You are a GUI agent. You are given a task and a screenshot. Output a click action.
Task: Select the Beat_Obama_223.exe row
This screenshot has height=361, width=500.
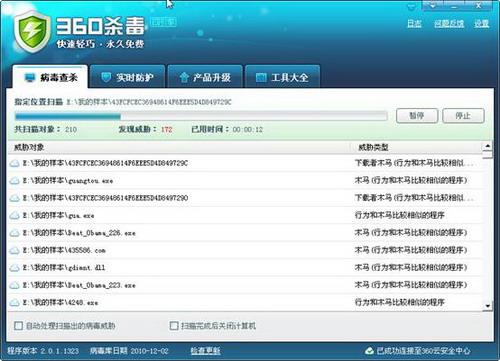point(245,285)
